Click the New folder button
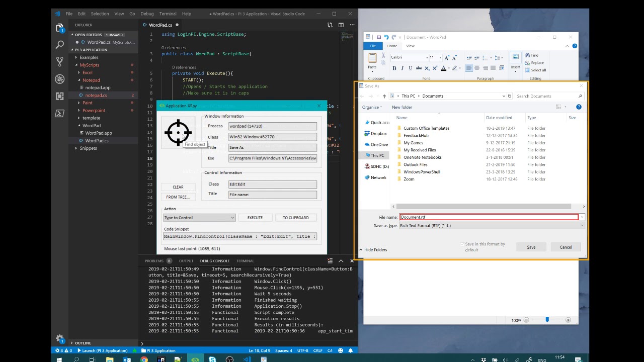 [x=402, y=107]
